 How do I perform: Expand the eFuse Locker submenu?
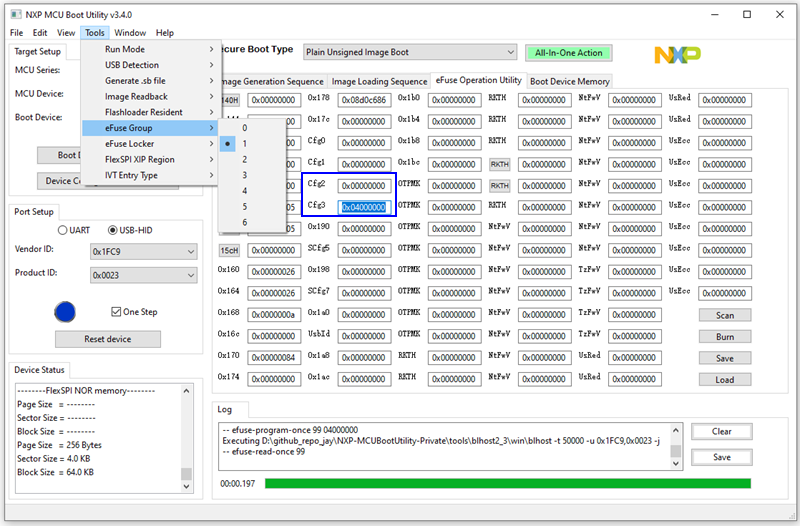tap(152, 143)
